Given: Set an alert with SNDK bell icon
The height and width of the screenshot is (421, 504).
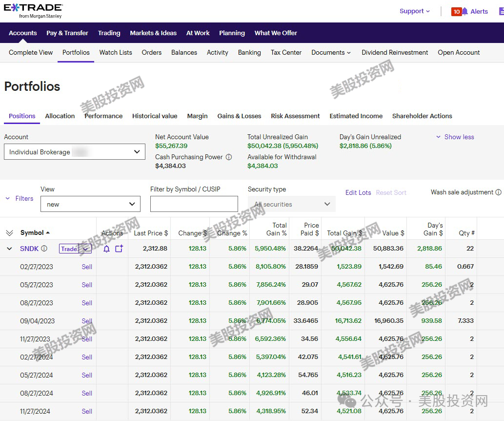Looking at the screenshot, I should (x=106, y=249).
